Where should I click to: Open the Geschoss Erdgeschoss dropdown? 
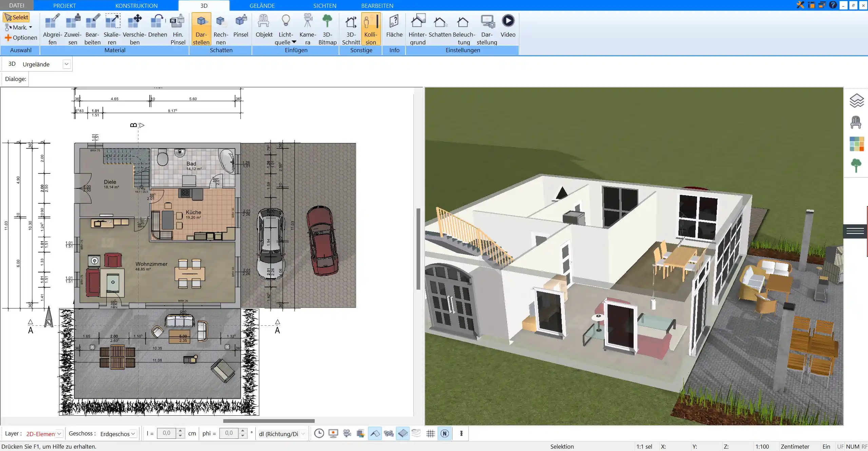(x=133, y=434)
